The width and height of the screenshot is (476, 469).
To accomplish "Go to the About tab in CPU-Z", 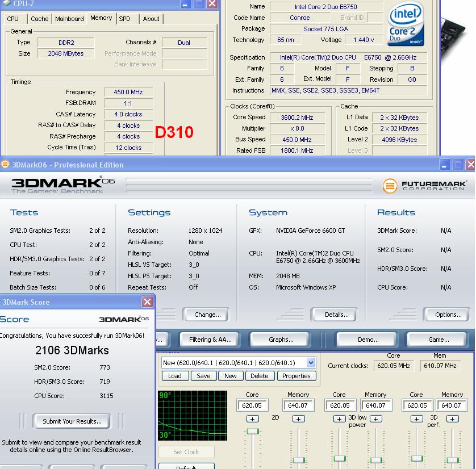I will point(151,19).
